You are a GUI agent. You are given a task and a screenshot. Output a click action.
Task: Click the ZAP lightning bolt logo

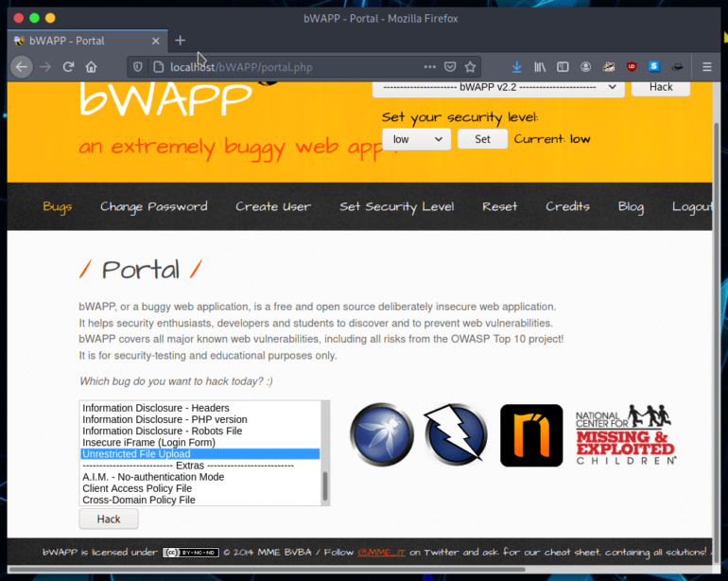(455, 434)
